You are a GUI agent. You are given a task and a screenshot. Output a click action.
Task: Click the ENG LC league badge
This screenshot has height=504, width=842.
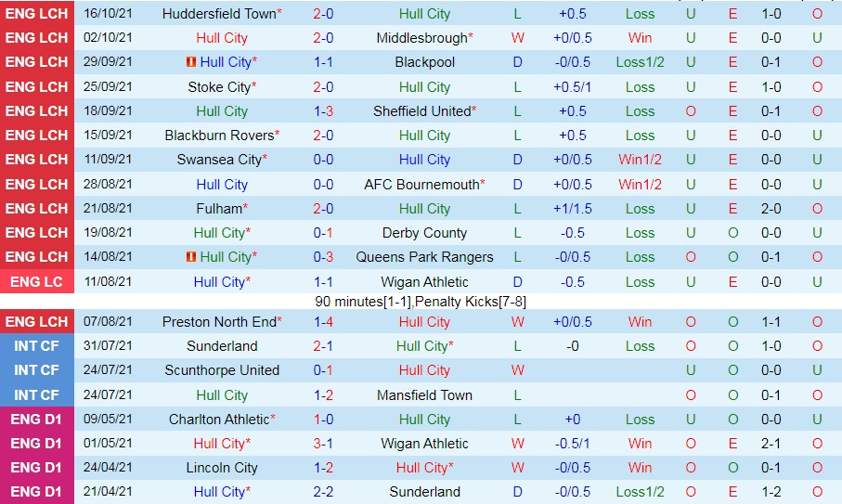[x=37, y=282]
